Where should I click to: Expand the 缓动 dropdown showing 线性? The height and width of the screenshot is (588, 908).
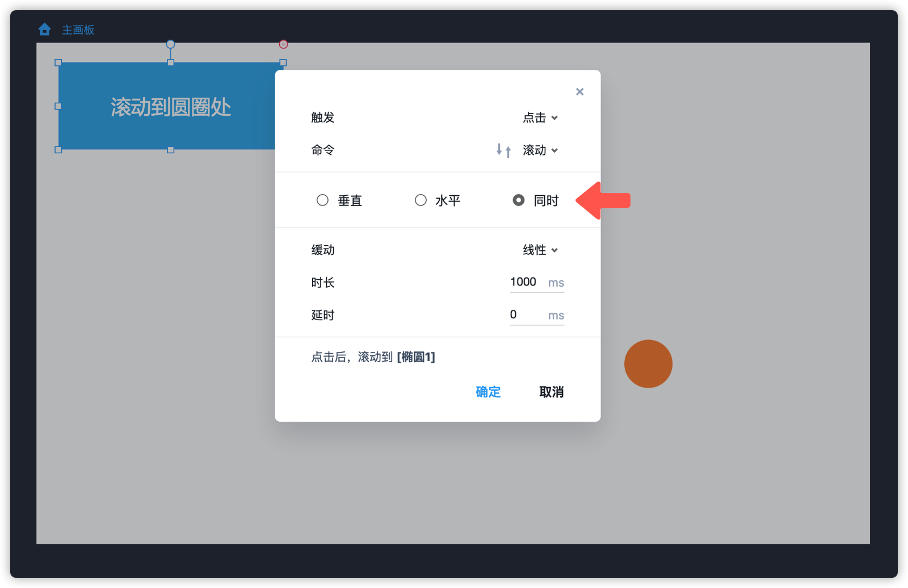pos(540,250)
